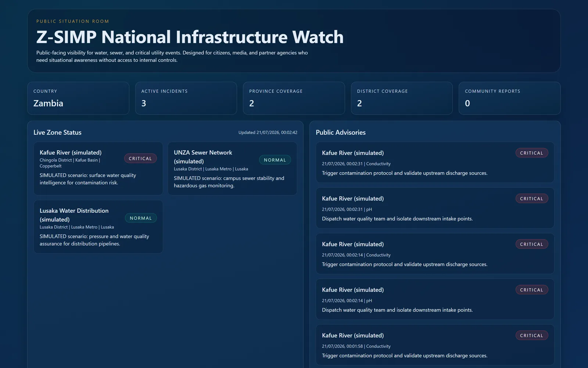This screenshot has height=368, width=588.
Task: Click the location line under Lusaka Water Distribution
Action: point(77,227)
